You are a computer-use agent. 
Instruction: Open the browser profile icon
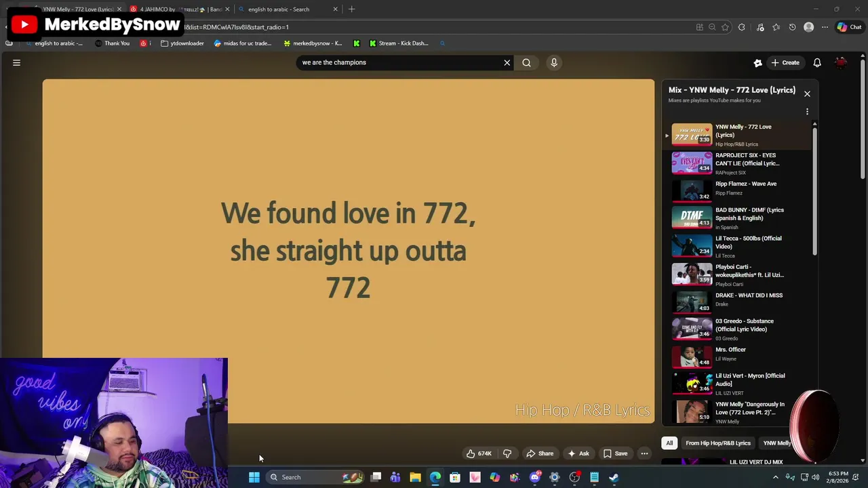[808, 27]
